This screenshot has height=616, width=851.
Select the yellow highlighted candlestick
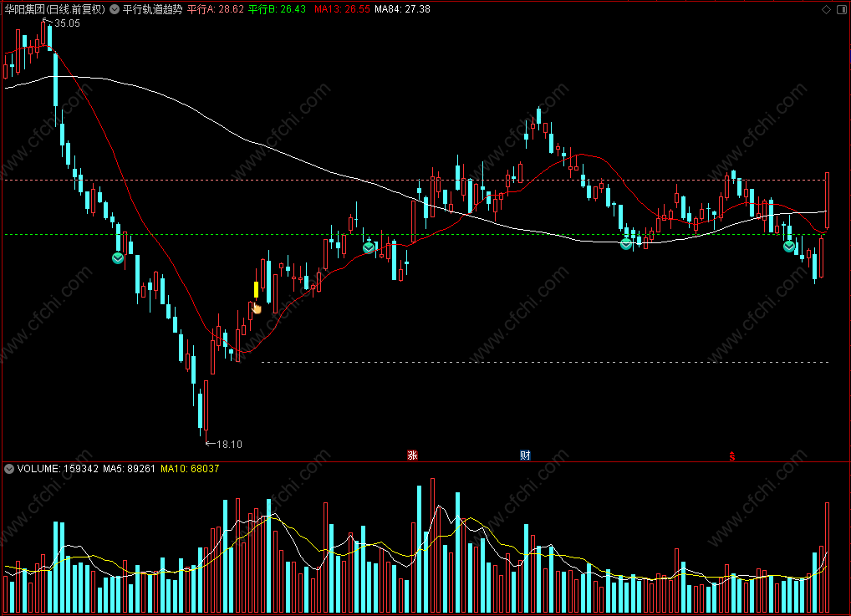pos(256,289)
